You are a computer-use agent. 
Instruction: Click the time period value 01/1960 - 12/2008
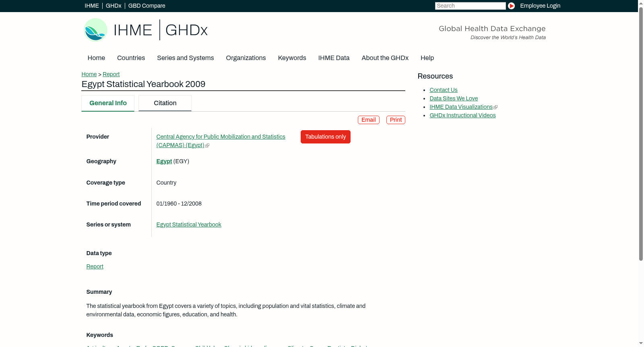click(179, 204)
